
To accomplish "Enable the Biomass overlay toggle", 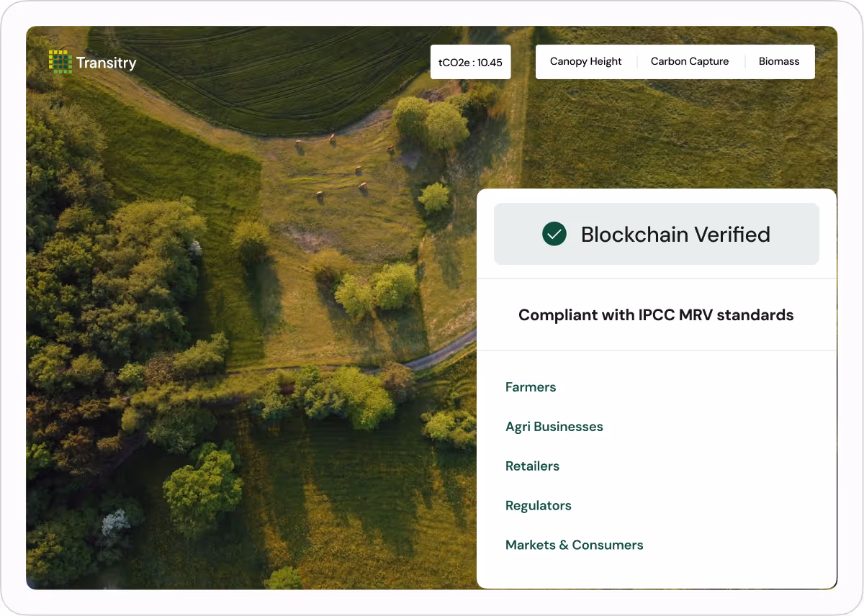I will [x=779, y=61].
